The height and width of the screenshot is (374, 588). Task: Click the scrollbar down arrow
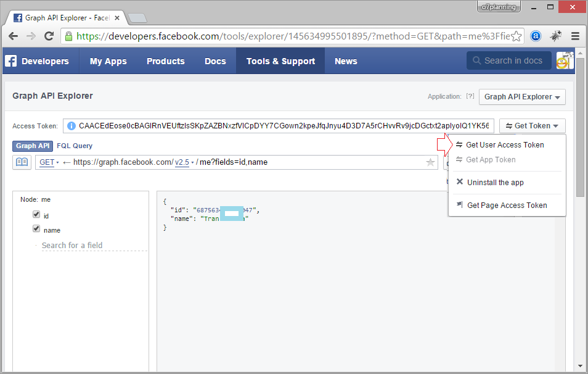[x=580, y=365]
